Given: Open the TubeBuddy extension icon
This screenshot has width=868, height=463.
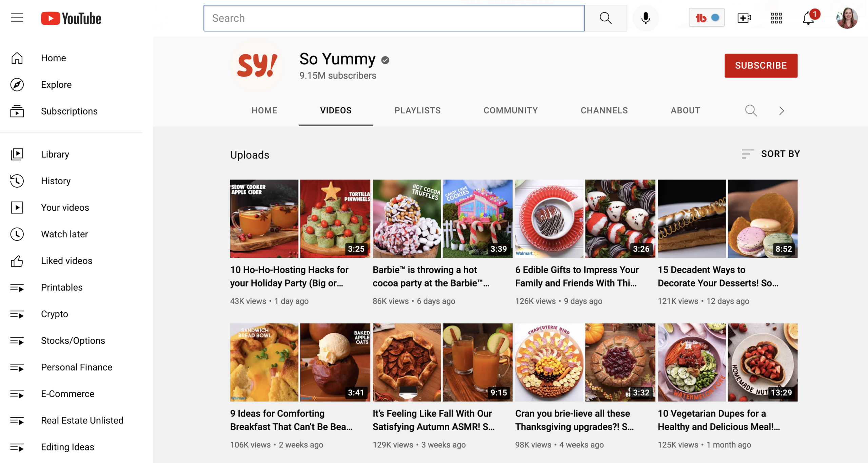Looking at the screenshot, I should pyautogui.click(x=707, y=18).
